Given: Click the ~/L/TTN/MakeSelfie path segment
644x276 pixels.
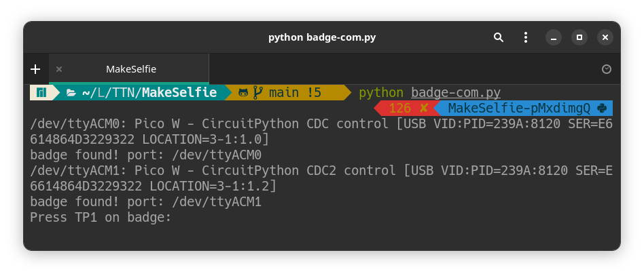Looking at the screenshot, I should [149, 92].
